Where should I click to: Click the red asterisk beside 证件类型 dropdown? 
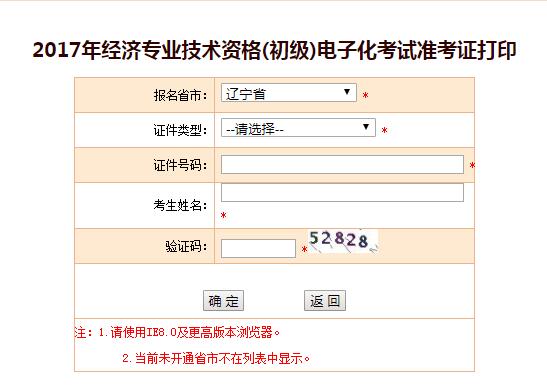pos(384,131)
